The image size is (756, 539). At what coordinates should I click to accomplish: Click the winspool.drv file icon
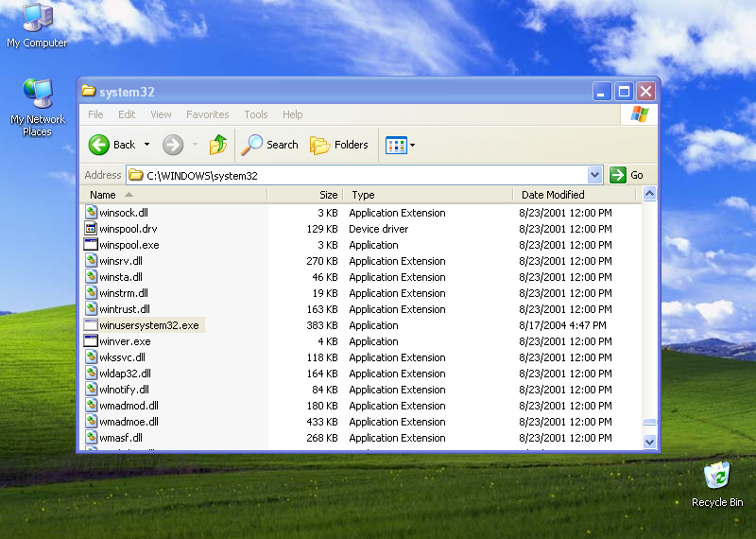91,228
